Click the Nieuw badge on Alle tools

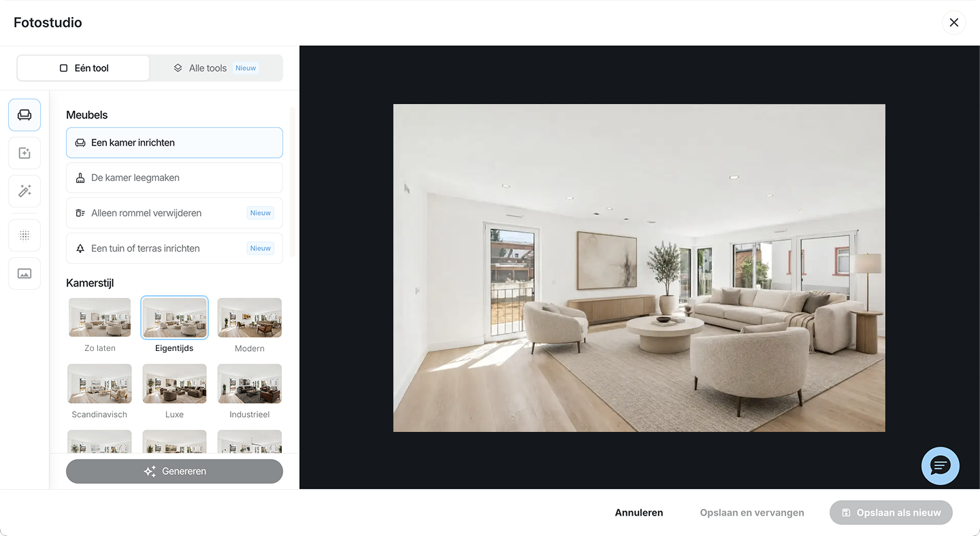pos(246,68)
